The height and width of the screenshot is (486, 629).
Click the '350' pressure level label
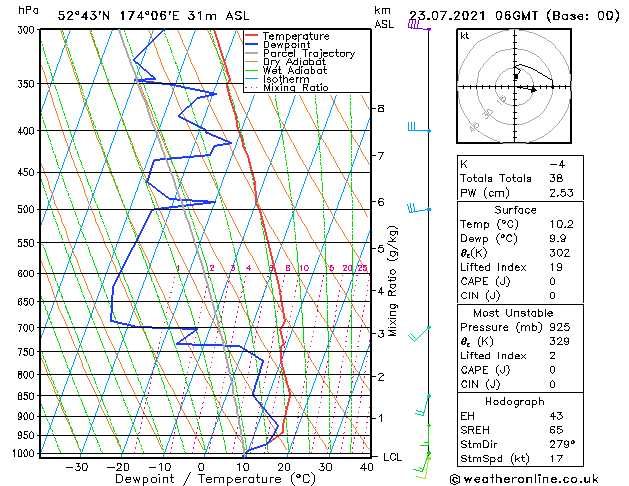pyautogui.click(x=28, y=84)
